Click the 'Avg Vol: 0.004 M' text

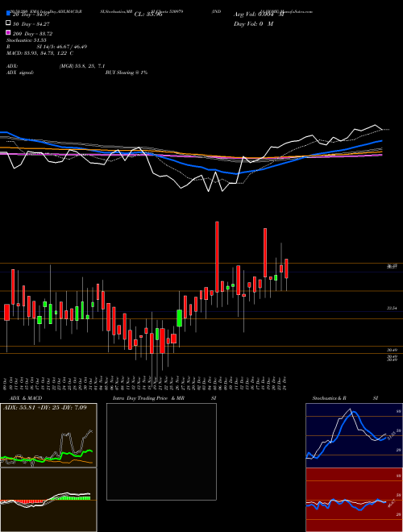pyautogui.click(x=259, y=15)
